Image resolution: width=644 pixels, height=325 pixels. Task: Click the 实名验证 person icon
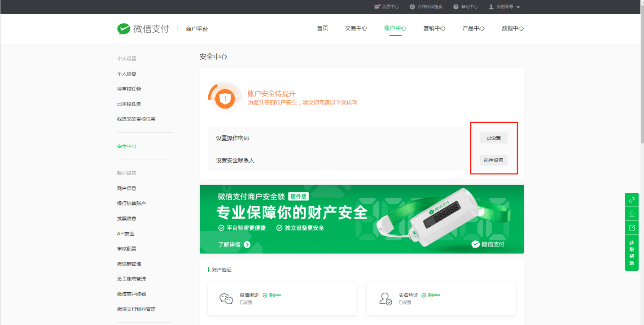pyautogui.click(x=385, y=299)
